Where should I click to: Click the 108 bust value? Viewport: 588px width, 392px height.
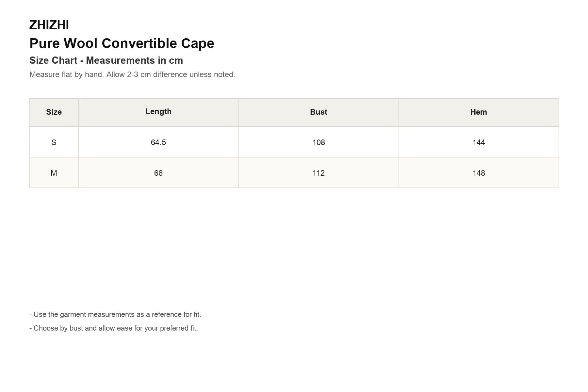click(x=318, y=142)
